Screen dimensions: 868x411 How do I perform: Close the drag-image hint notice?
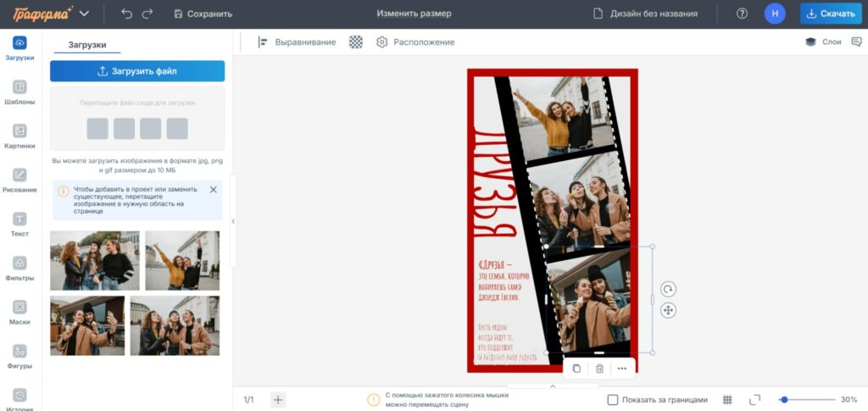pos(213,190)
